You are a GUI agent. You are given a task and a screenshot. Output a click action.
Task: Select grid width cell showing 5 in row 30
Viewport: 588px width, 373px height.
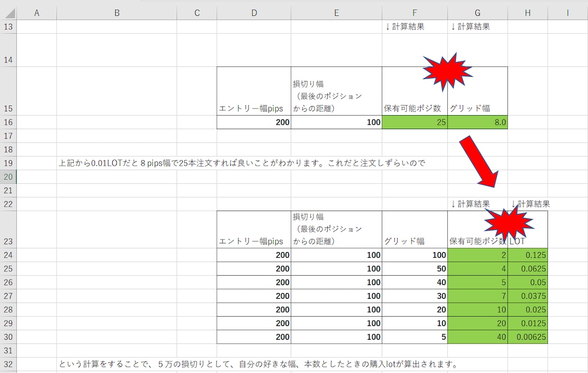(414, 337)
